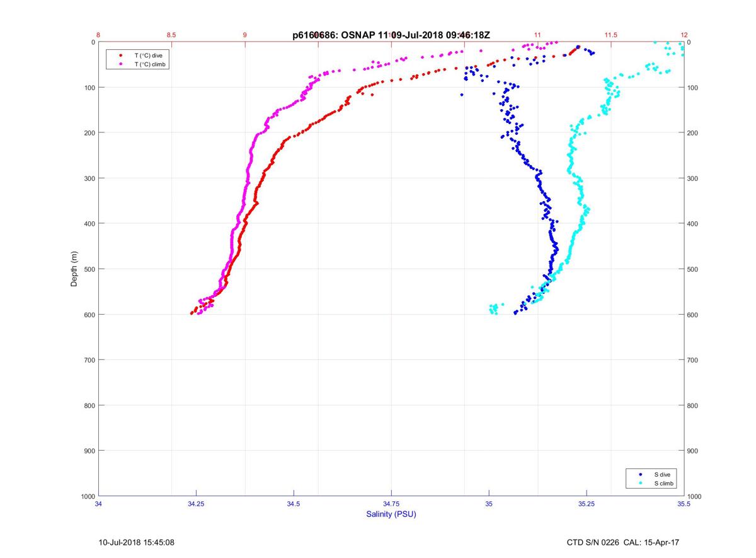Click the right-axis depth label 600
The image size is (756, 558).
[693, 315]
